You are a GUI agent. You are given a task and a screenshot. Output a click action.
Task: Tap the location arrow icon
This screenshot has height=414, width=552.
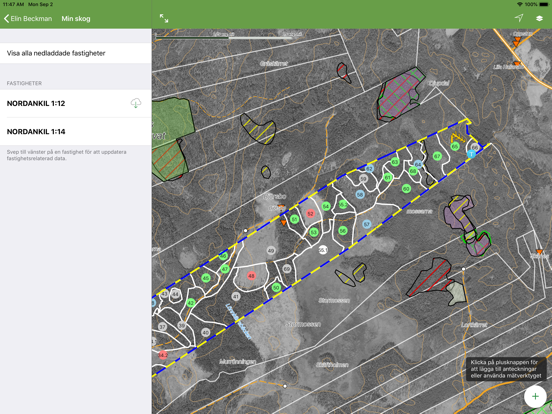point(519,18)
